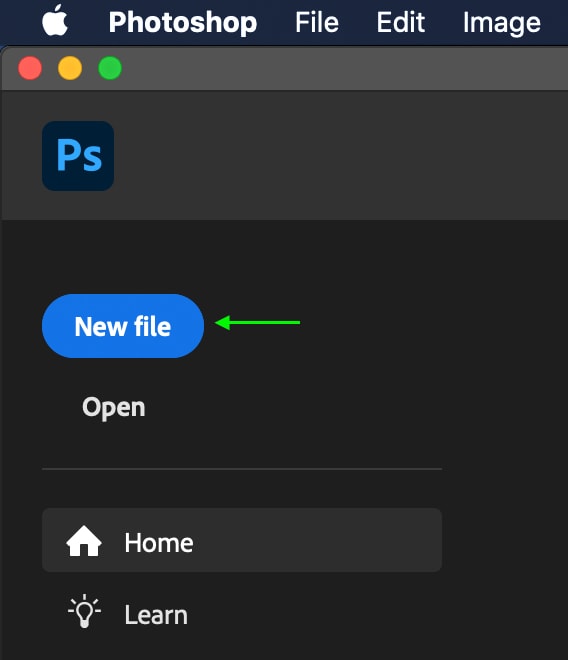Create a document with New file button
Viewport: 568px width, 660px height.
[123, 326]
